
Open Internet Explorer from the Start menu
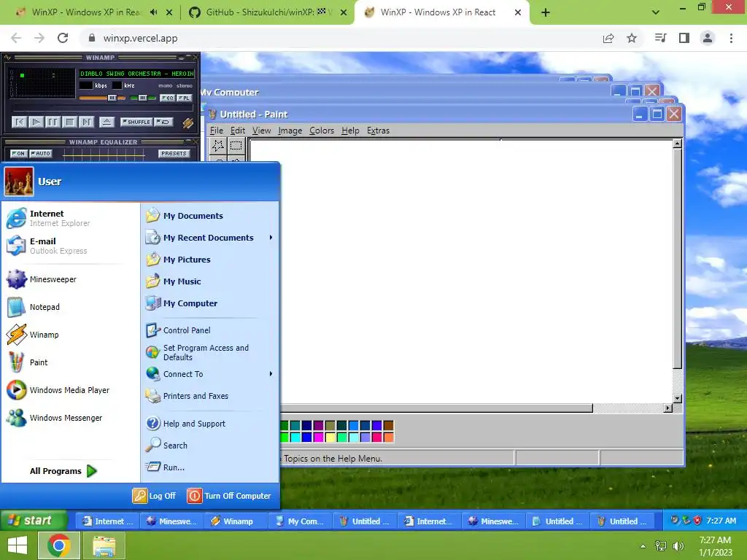pyautogui.click(x=71, y=218)
